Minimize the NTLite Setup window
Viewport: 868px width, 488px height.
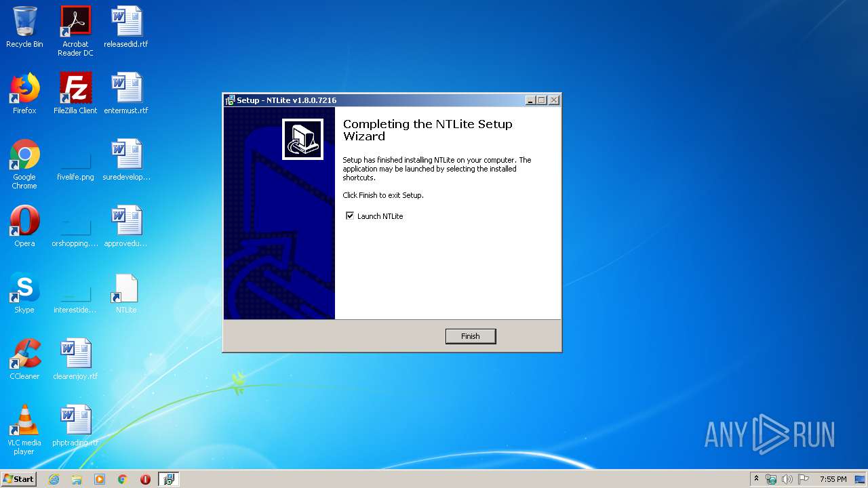point(530,100)
